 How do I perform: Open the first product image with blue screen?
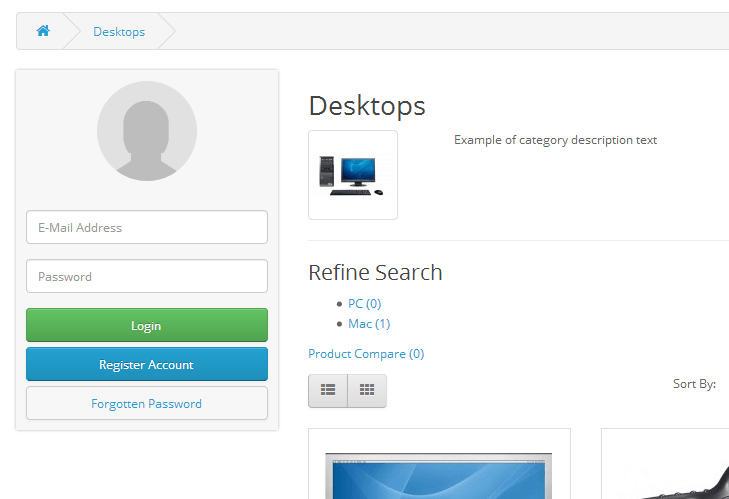pos(439,474)
